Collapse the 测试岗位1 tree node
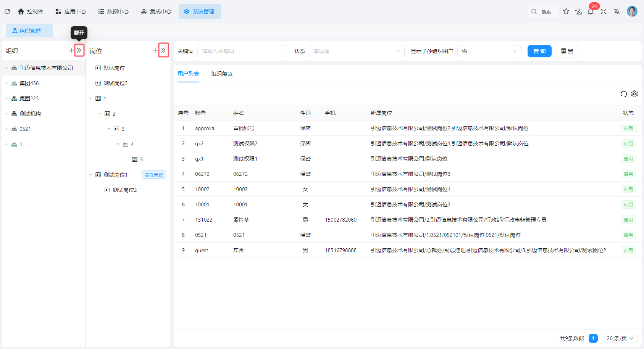 coord(90,175)
